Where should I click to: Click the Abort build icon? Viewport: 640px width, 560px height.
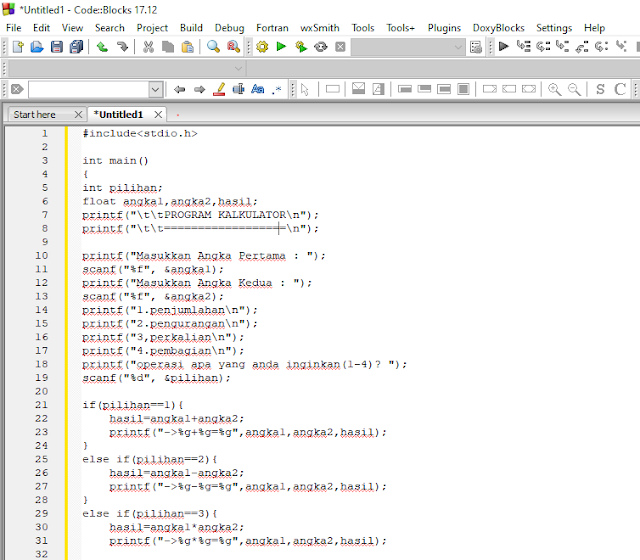(340, 47)
